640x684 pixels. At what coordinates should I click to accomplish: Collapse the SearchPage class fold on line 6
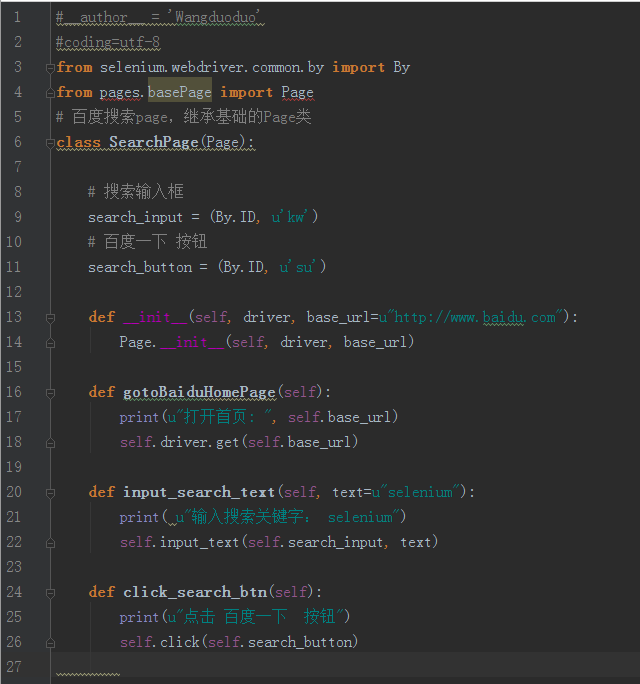click(50, 143)
